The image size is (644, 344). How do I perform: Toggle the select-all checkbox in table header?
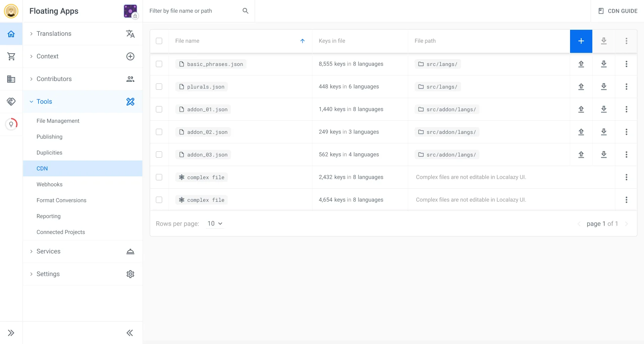(x=159, y=41)
